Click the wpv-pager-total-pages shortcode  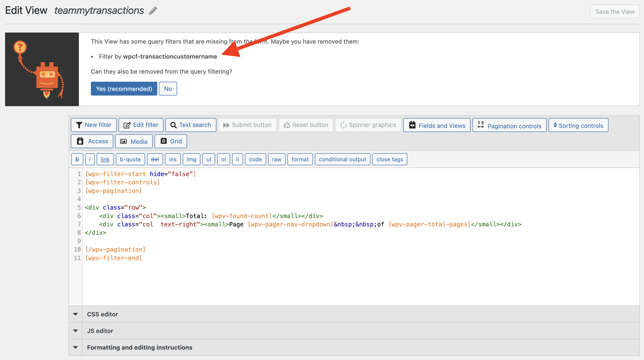point(429,224)
